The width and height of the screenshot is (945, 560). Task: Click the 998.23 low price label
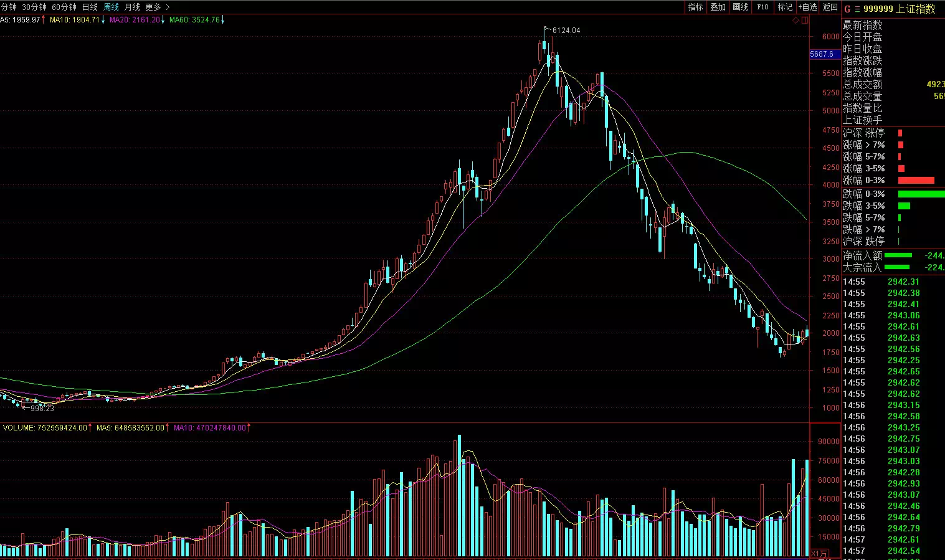coord(42,409)
